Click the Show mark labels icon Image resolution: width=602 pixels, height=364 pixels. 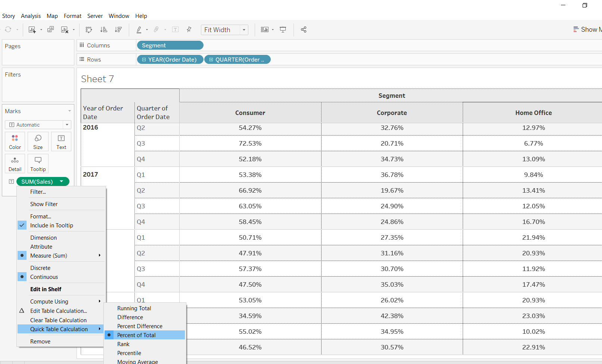tap(175, 29)
